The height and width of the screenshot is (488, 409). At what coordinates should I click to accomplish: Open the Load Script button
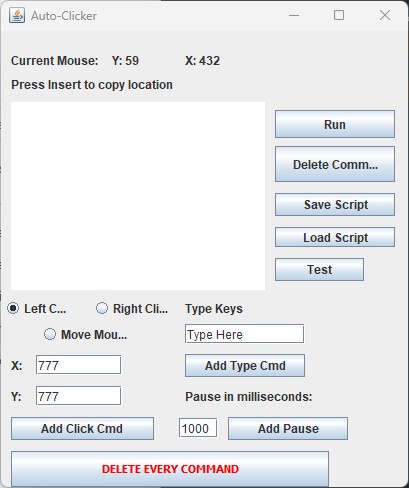click(335, 237)
